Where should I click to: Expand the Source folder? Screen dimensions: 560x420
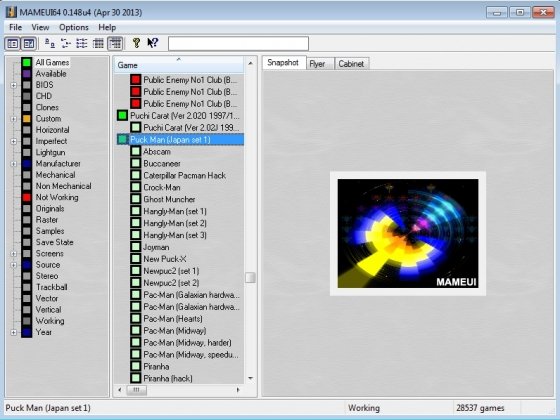point(14,265)
